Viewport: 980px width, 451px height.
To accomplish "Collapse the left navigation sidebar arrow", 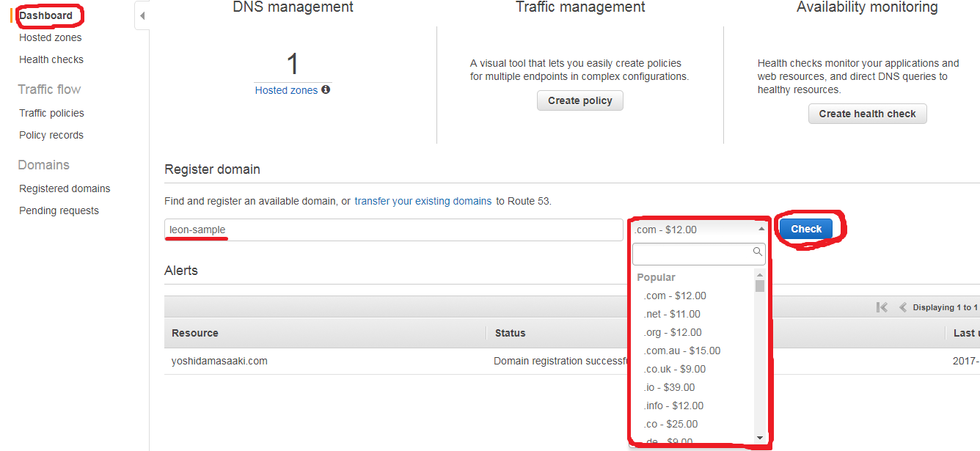I will [142, 15].
